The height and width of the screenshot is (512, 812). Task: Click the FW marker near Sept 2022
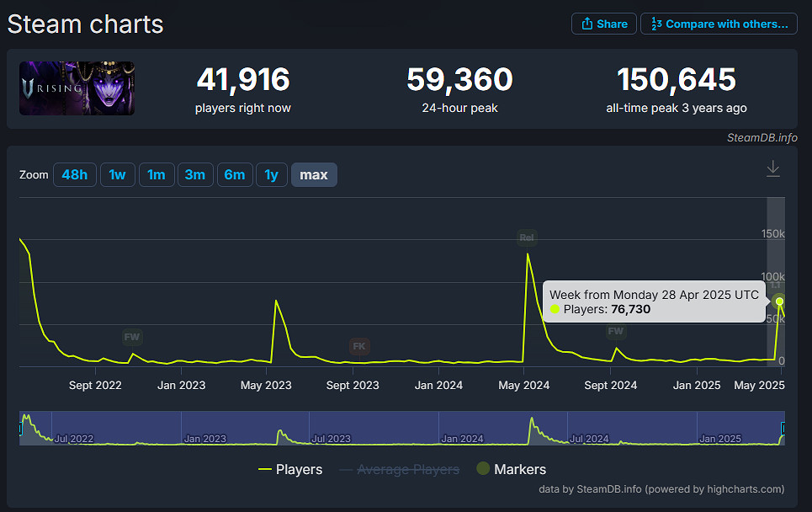coord(132,337)
